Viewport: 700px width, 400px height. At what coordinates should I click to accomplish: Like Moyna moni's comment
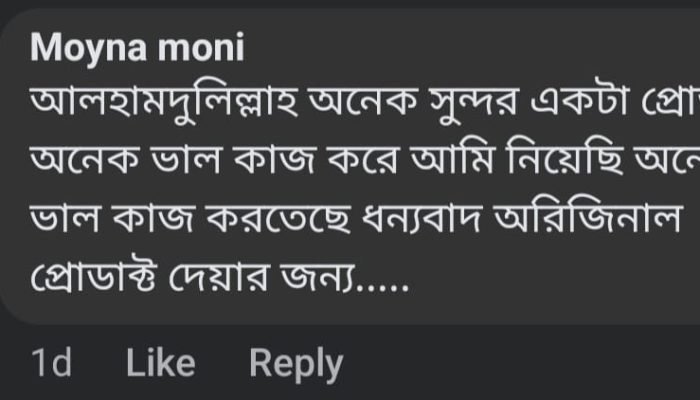pos(160,364)
